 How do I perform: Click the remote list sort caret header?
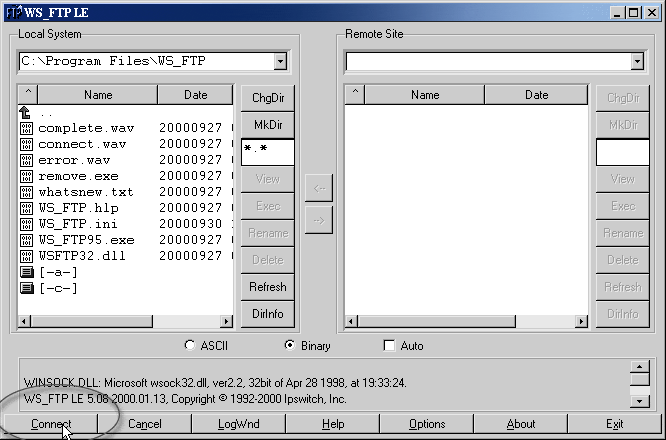pos(355,94)
